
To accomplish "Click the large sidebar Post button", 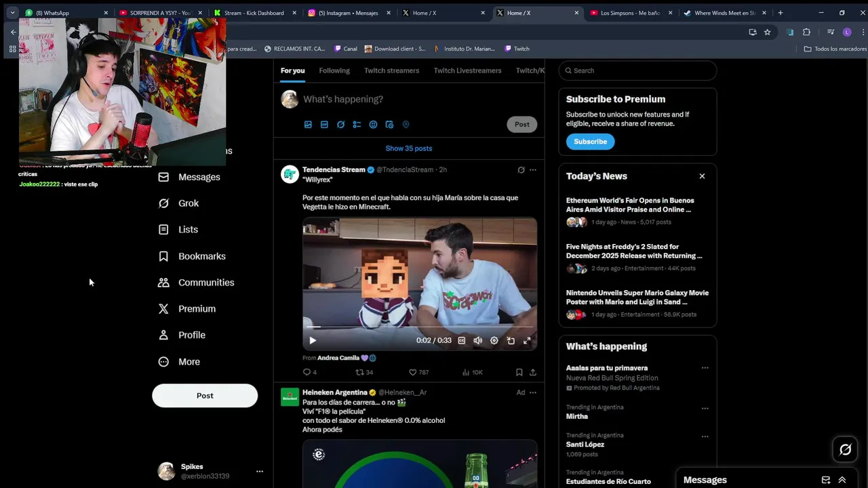I will coord(205,396).
